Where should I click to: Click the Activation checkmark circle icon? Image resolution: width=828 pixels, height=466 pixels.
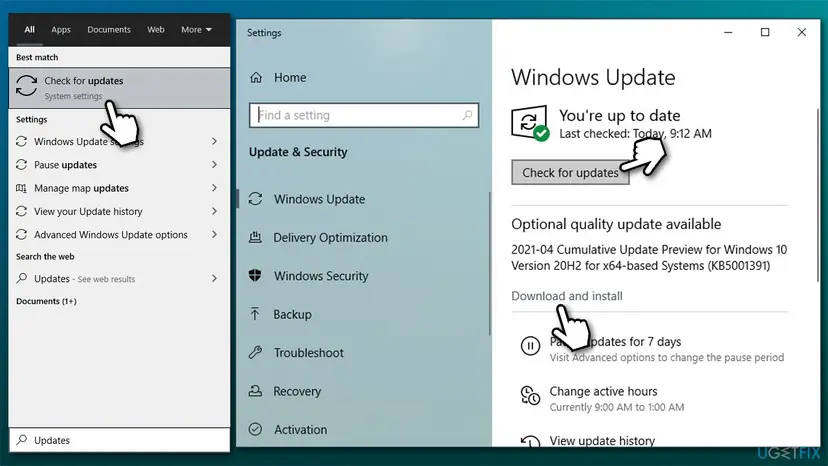click(x=256, y=429)
